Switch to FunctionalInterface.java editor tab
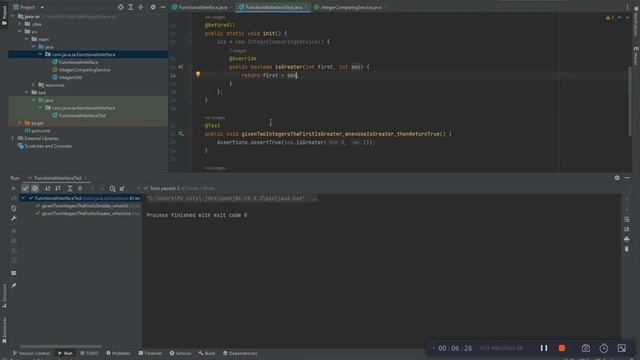Viewport: 640px width, 360px height. [202, 7]
